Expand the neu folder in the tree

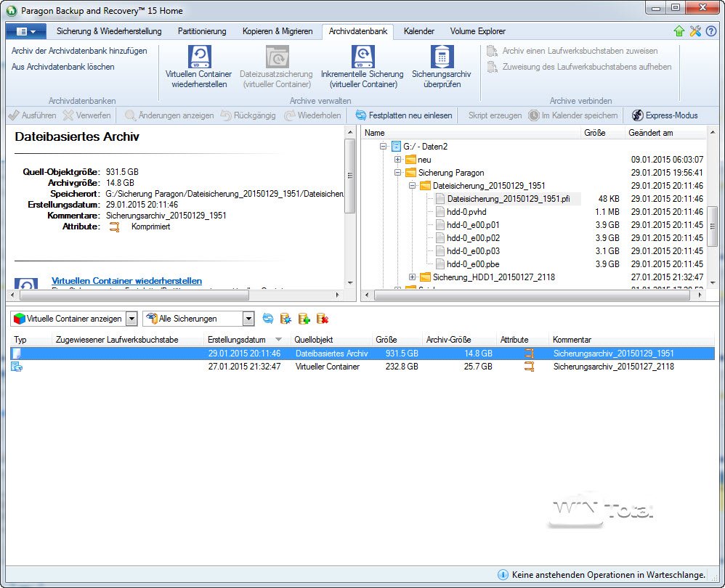pos(398,160)
